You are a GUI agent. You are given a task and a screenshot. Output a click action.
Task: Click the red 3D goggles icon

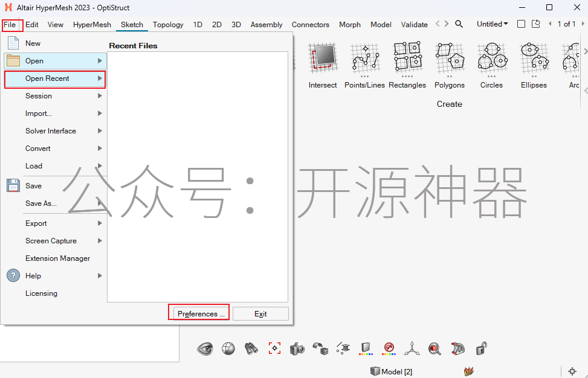click(x=458, y=349)
